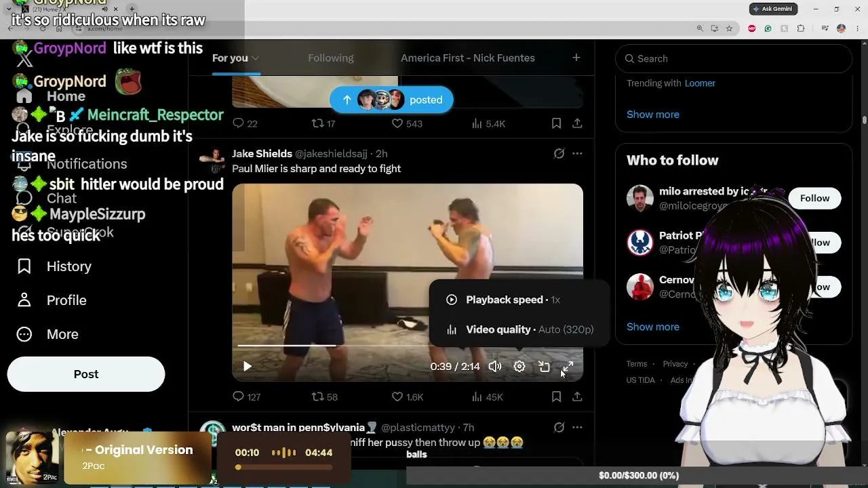Click the install app icon in address bar
This screenshot has height=488, width=868.
[x=715, y=28]
